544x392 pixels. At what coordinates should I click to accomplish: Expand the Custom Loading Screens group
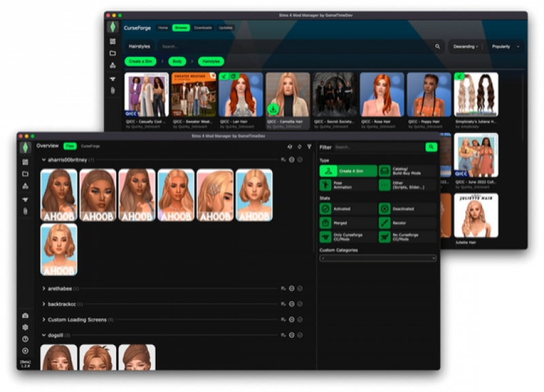(x=44, y=319)
